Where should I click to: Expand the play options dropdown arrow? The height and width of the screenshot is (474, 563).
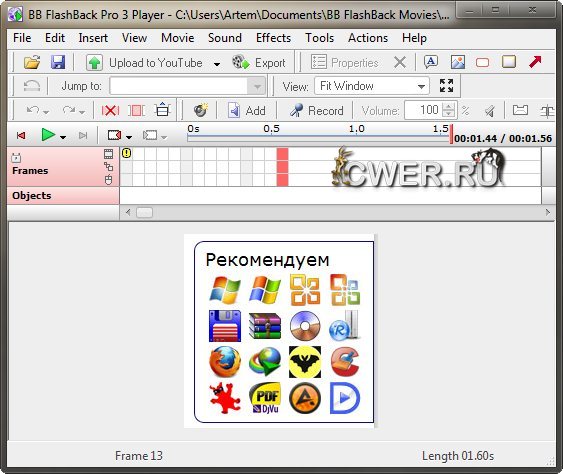click(x=63, y=137)
